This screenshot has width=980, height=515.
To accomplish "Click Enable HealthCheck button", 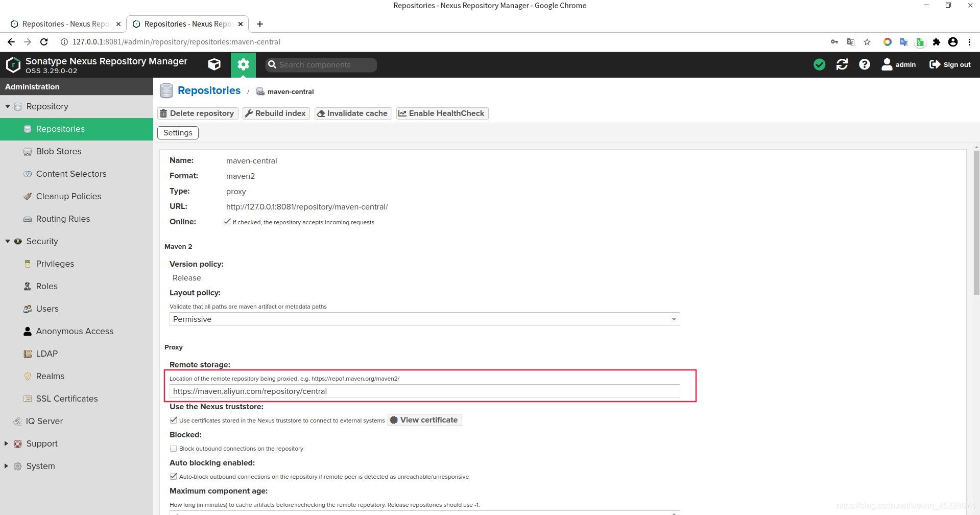I will pos(442,113).
